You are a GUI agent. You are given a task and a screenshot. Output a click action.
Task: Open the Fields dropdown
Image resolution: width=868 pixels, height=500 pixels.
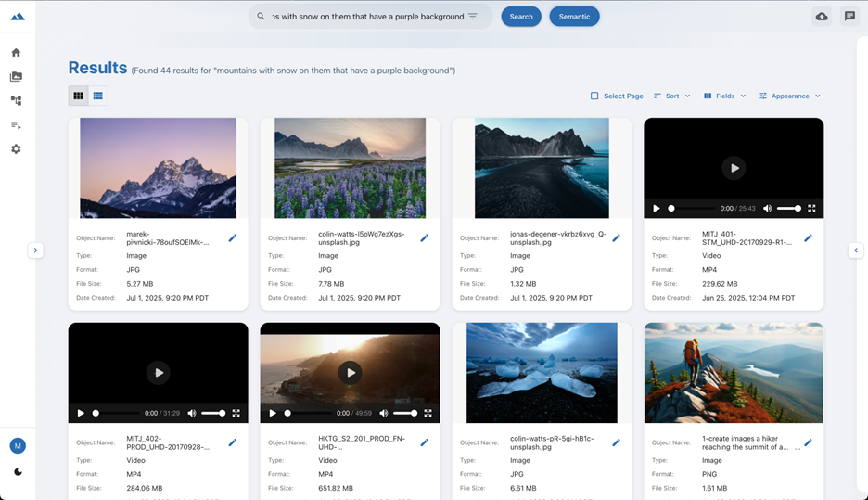tap(724, 96)
